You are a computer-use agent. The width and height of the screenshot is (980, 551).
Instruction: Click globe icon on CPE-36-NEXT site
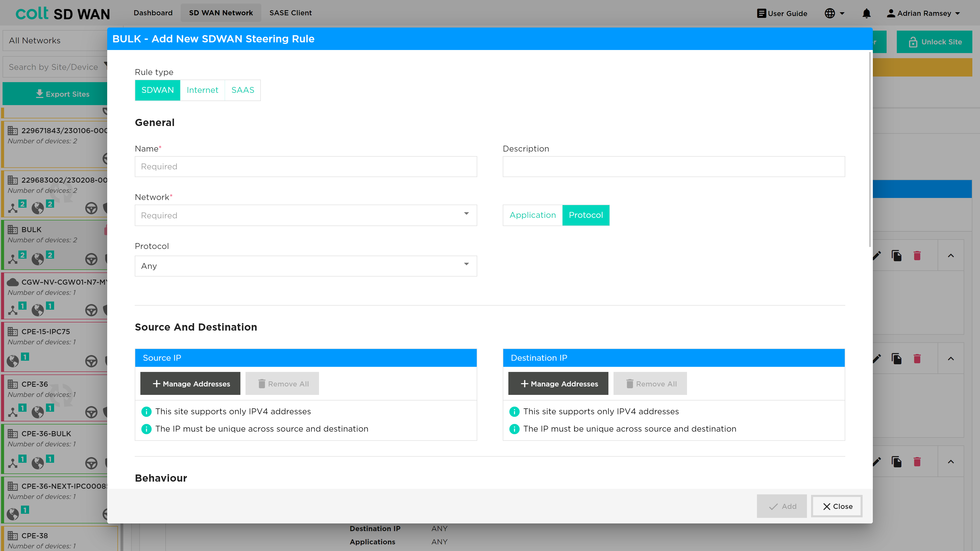coord(13,514)
